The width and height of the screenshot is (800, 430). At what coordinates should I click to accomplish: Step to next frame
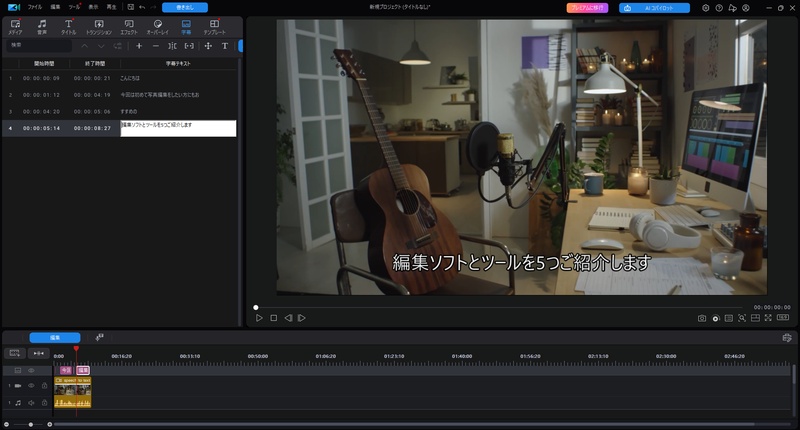(x=302, y=318)
